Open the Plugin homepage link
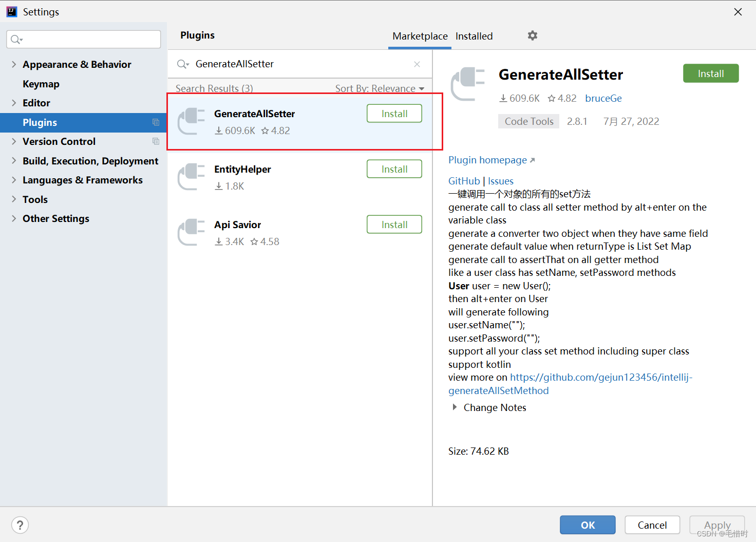 pos(492,160)
